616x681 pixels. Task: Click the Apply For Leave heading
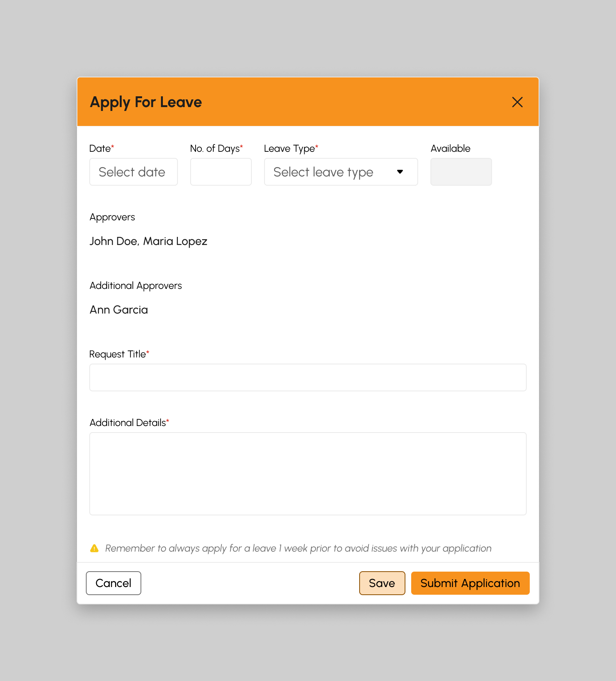tap(146, 102)
